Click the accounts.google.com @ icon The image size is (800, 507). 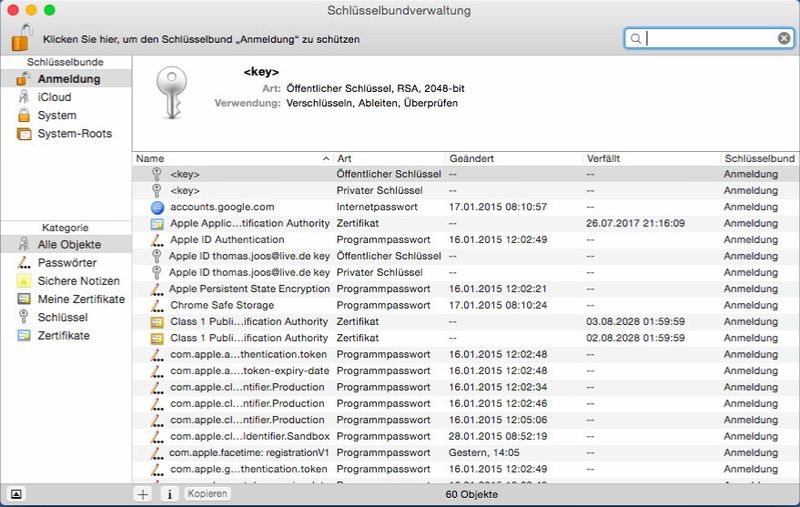(157, 207)
